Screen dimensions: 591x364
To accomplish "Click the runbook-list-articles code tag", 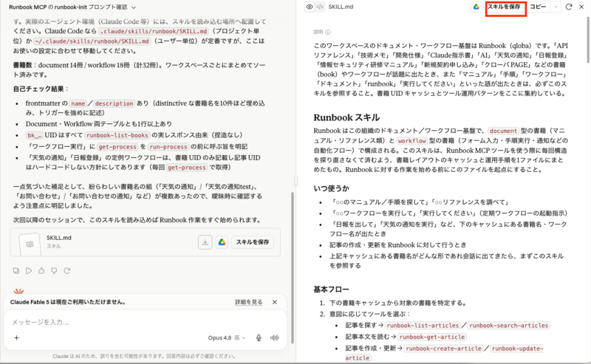I will 423,325.
